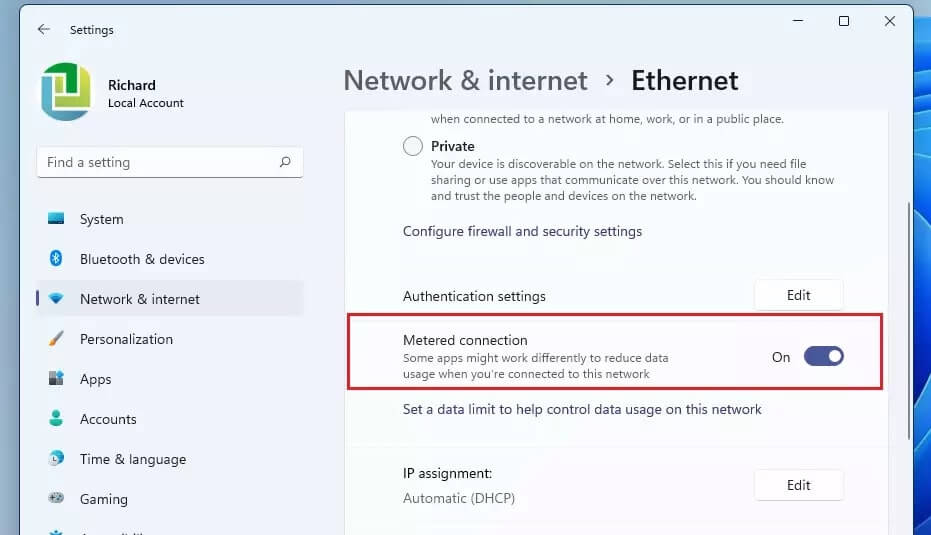931x535 pixels.
Task: Click the Accounts person icon
Action: click(x=56, y=419)
